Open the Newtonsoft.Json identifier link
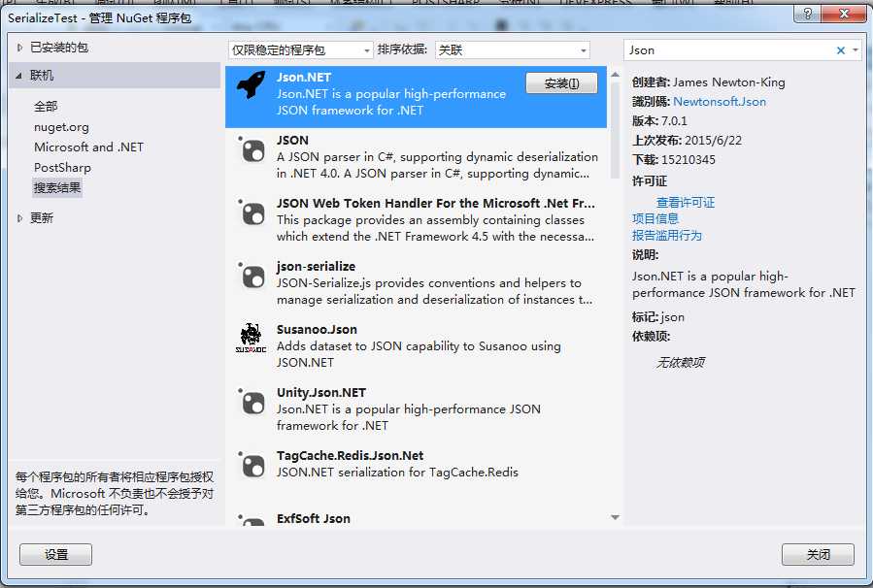The image size is (873, 588). point(720,102)
